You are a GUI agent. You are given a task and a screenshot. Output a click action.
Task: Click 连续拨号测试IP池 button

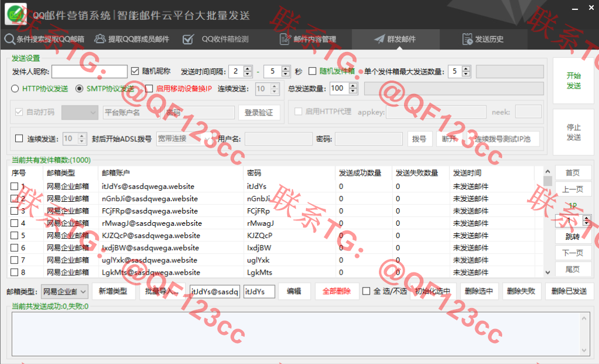click(503, 139)
